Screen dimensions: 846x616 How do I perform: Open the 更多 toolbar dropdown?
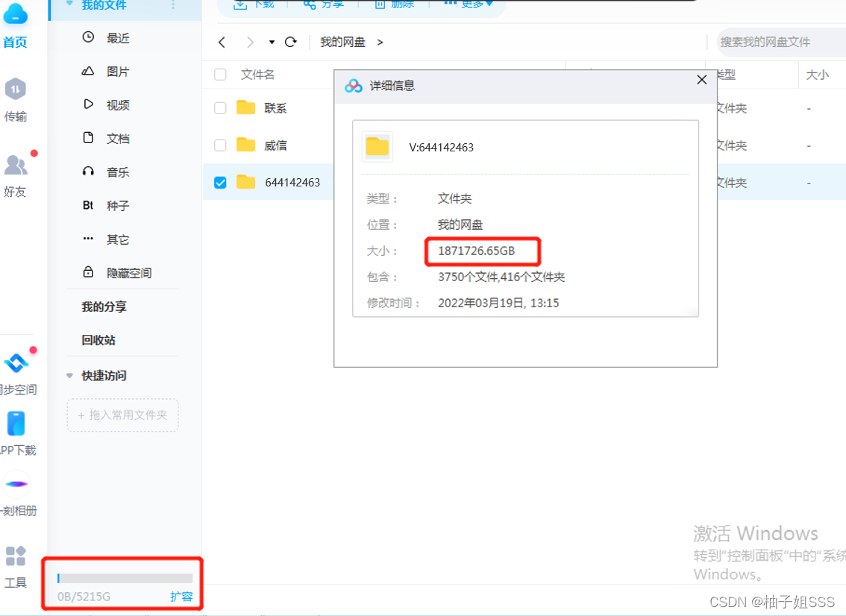(x=469, y=4)
